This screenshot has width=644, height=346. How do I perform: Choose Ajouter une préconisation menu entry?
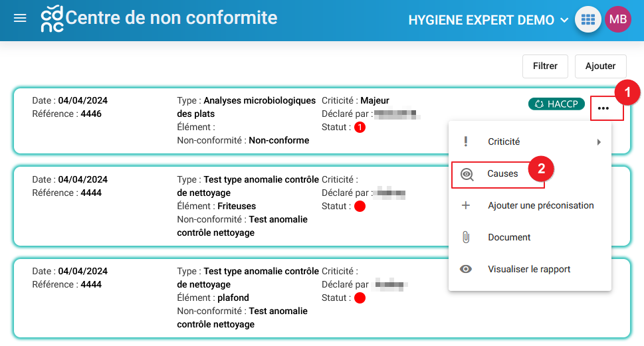coord(540,205)
